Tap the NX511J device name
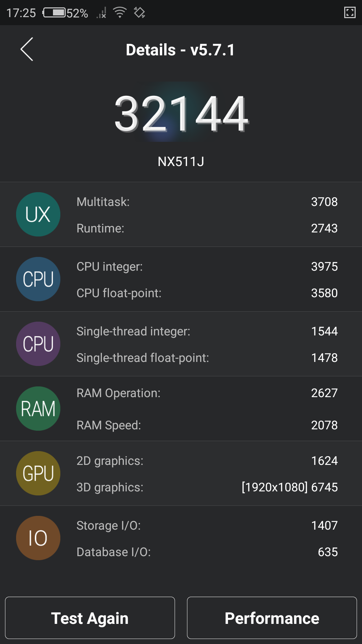The height and width of the screenshot is (644, 362). point(181,162)
